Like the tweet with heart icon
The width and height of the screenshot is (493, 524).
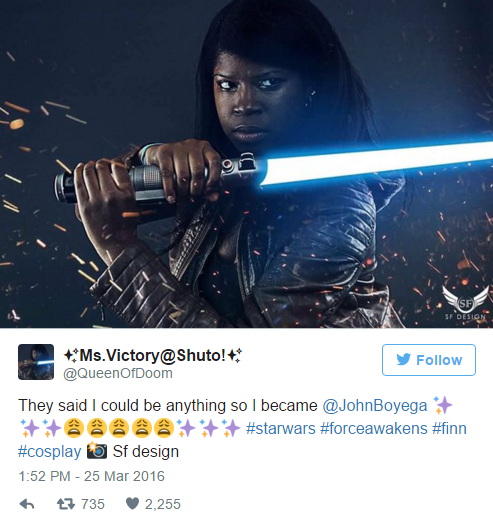coord(132,504)
